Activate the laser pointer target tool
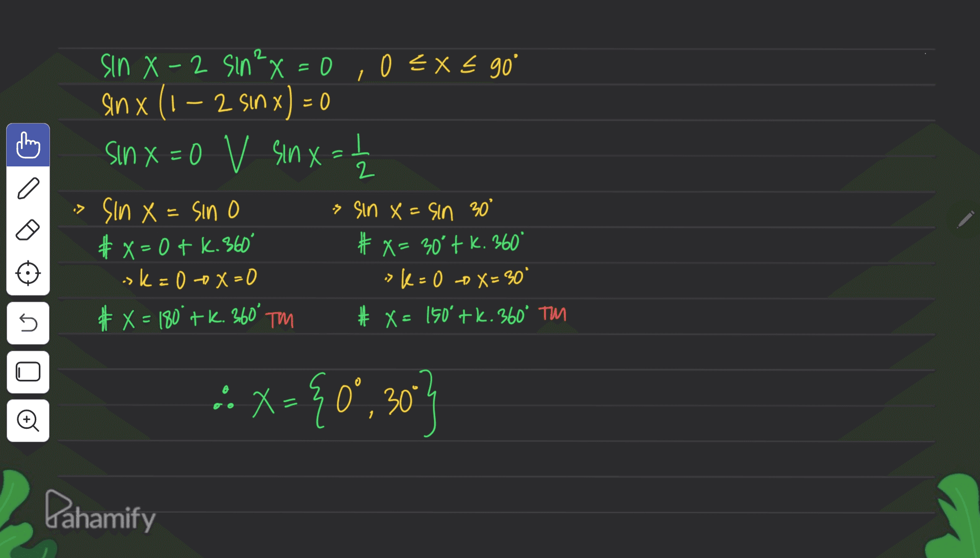The width and height of the screenshot is (980, 558). pos(28,273)
